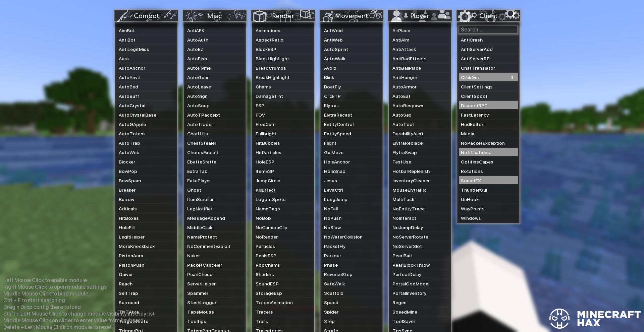Click the Minecraft Hax logo emblem
Image resolution: width=644 pixels, height=332 pixels.
(x=559, y=319)
